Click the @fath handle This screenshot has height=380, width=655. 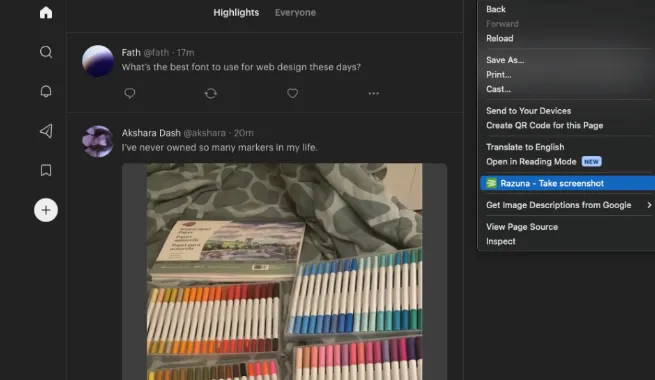point(156,53)
